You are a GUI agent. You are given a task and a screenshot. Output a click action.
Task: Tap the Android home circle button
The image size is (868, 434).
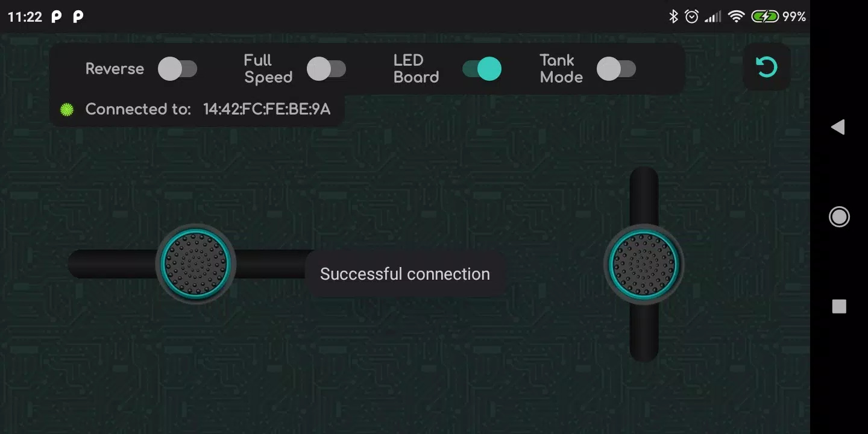[x=839, y=216]
